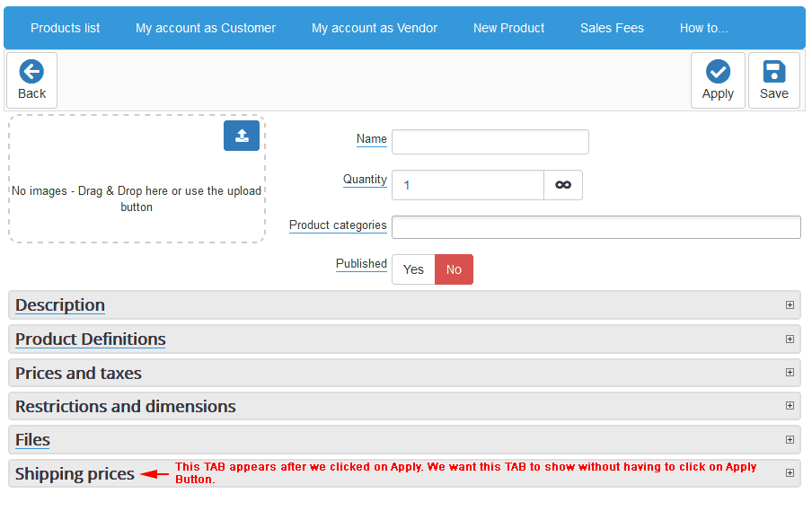Set Published to Yes
This screenshot has height=520, width=812.
(x=413, y=269)
